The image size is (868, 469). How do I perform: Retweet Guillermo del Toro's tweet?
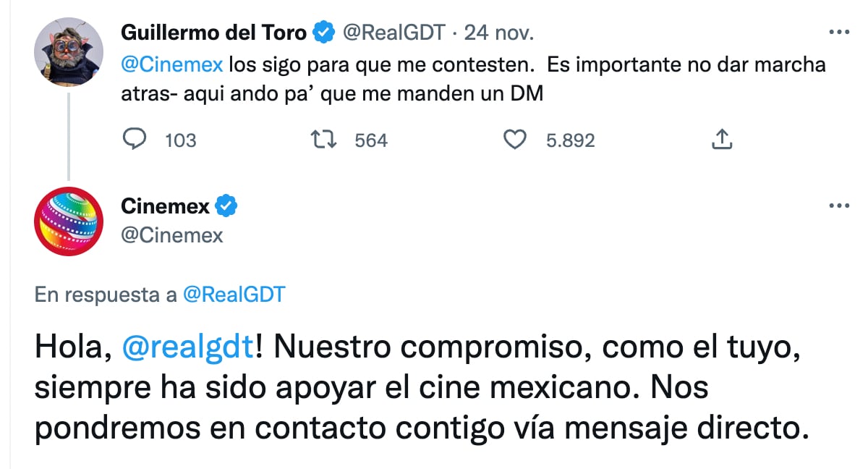[323, 139]
